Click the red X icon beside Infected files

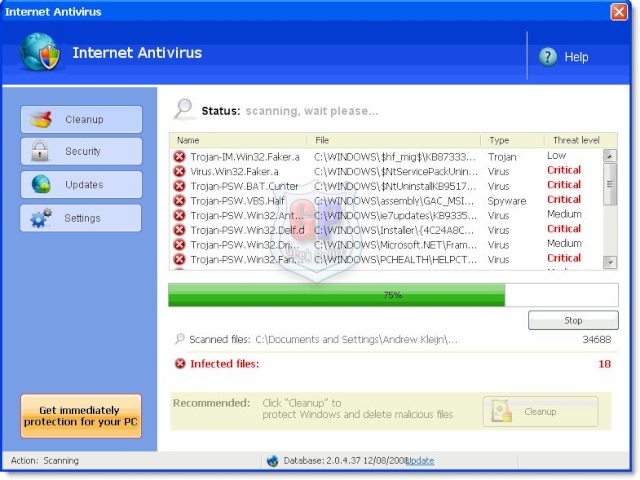click(x=180, y=363)
